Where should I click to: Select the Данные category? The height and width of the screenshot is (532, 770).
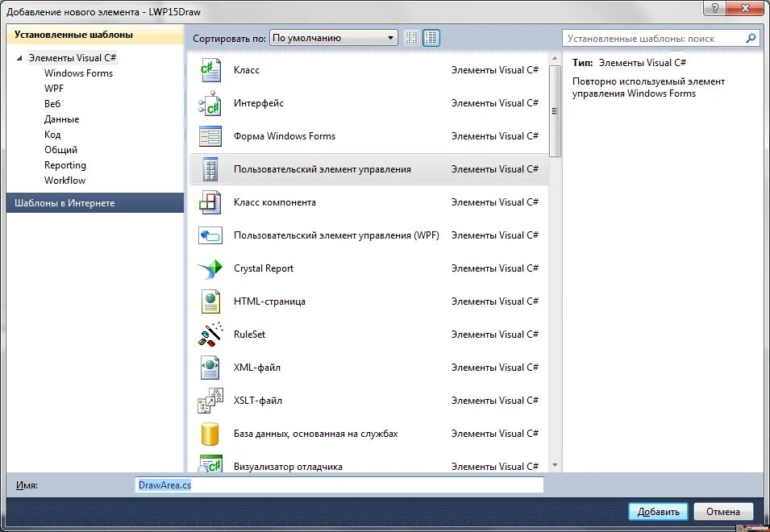coord(62,119)
